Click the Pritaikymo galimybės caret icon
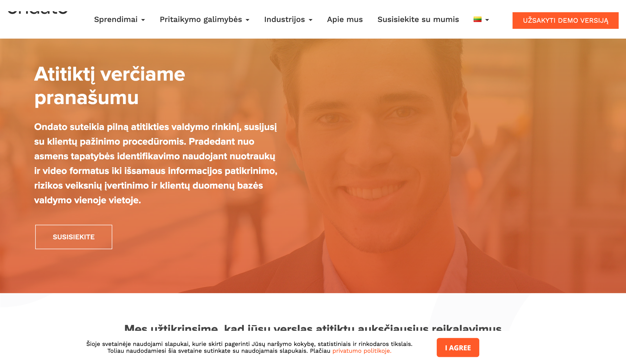The width and height of the screenshot is (626, 364). pyautogui.click(x=247, y=20)
